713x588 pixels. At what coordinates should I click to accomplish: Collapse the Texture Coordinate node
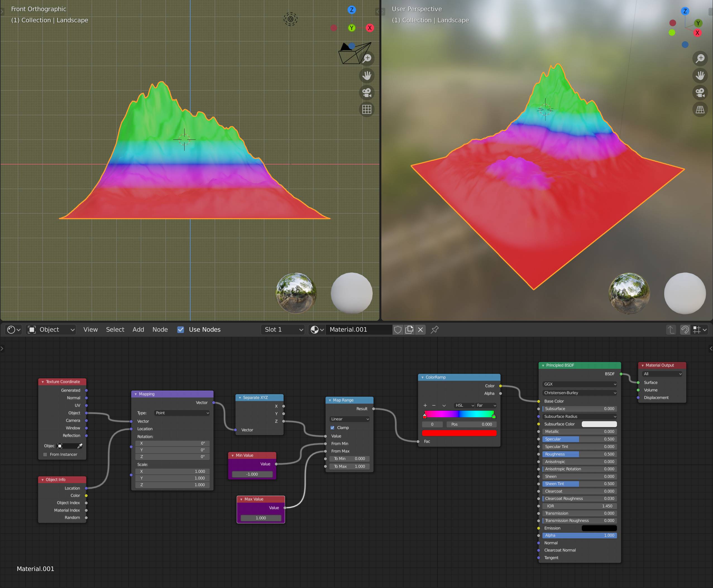(x=43, y=382)
